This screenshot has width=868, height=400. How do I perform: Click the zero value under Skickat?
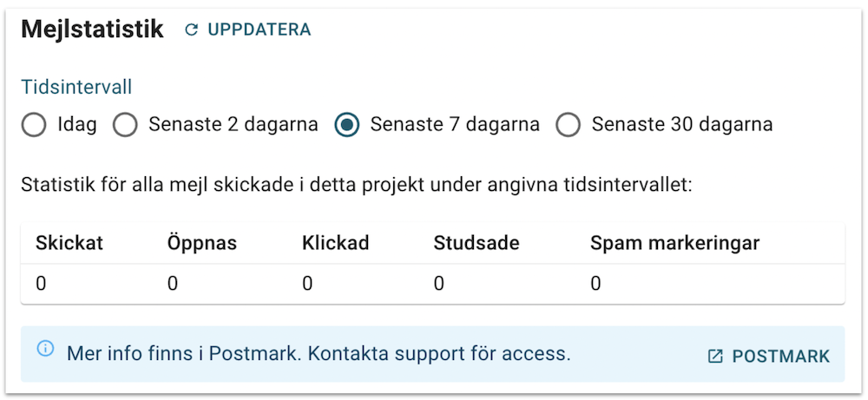pos(41,284)
